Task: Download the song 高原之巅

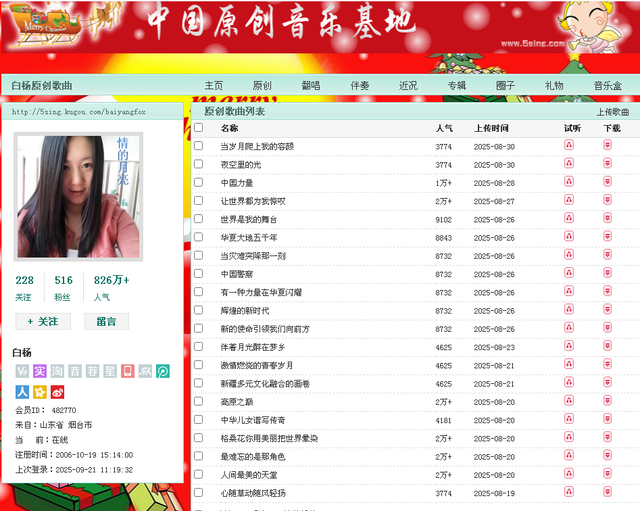Action: 607,401
